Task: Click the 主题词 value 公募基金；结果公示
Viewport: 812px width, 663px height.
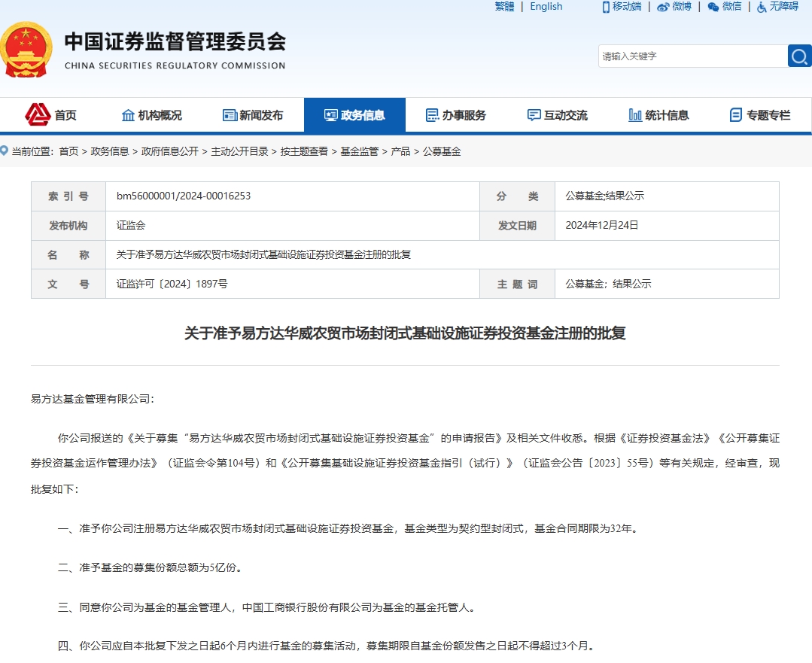Action: [x=608, y=284]
